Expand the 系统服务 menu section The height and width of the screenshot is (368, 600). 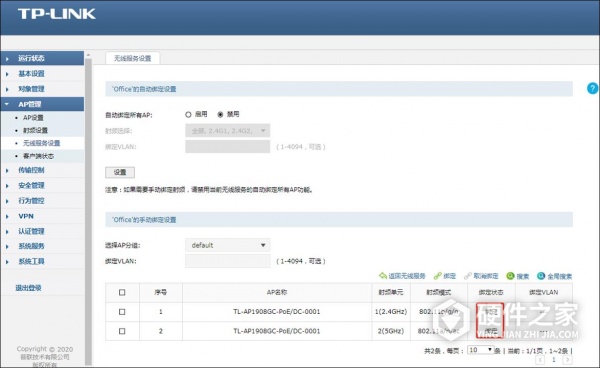pos(42,246)
